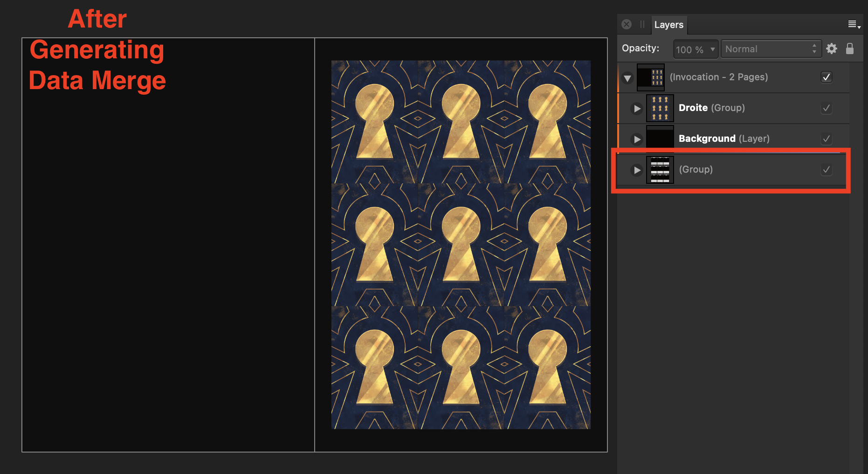The height and width of the screenshot is (474, 868).
Task: Click the gear icon for layer effects
Action: tap(832, 49)
